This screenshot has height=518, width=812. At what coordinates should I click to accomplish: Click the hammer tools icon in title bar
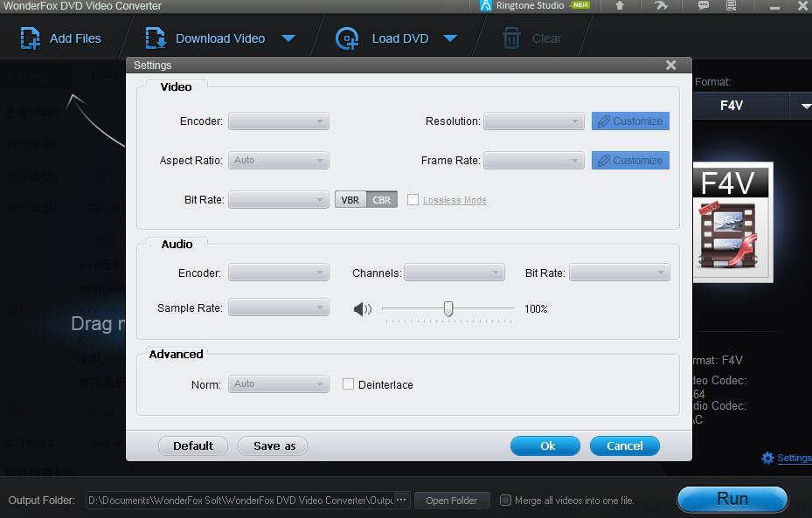[661, 6]
